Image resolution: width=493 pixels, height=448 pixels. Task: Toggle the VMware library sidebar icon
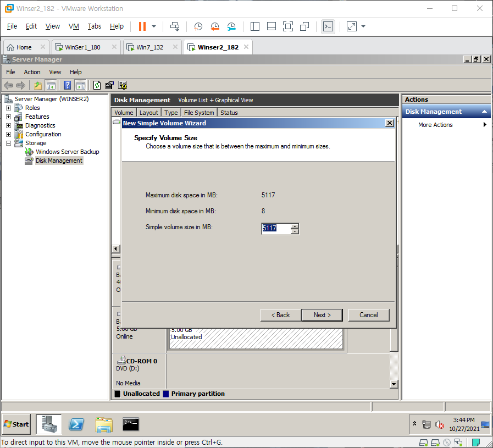point(254,26)
